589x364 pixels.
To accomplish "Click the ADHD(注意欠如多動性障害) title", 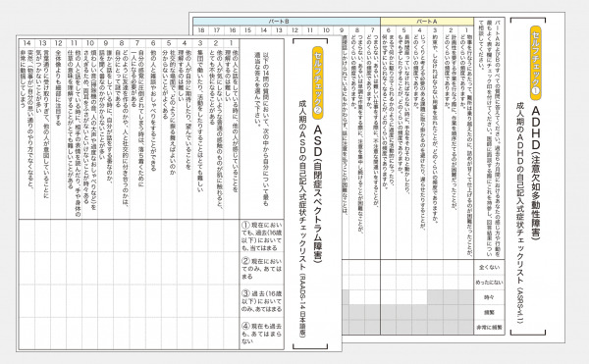I will [x=536, y=173].
